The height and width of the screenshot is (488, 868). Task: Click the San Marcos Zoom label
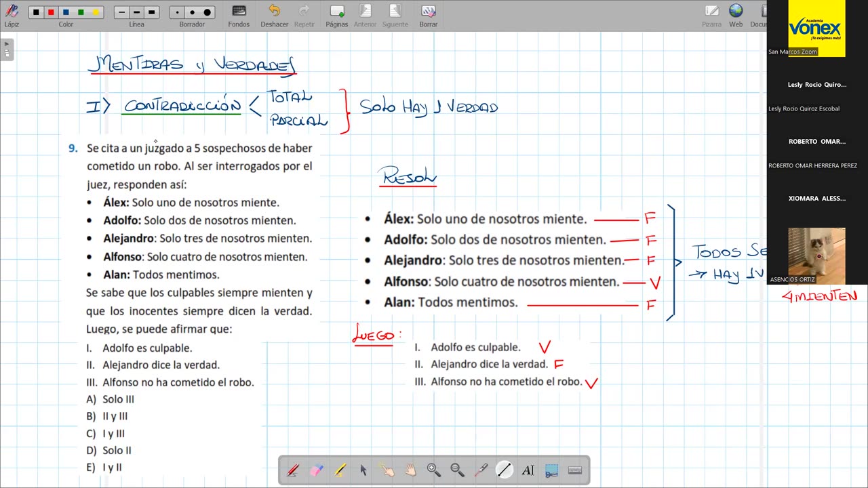click(x=793, y=52)
